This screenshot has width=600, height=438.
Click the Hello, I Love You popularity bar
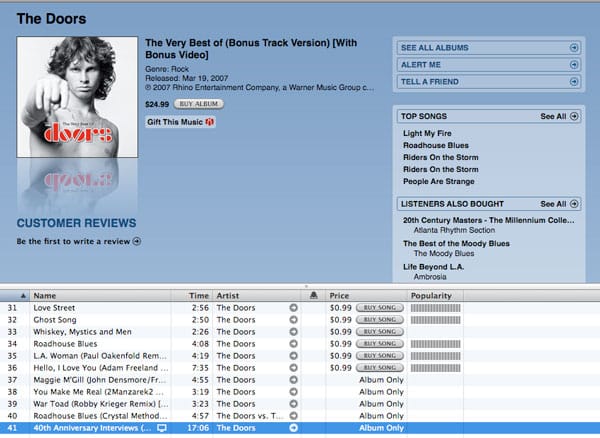click(x=435, y=368)
